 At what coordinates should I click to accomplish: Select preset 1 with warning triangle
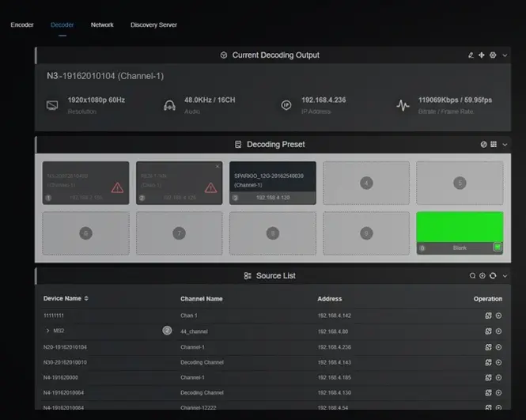[x=86, y=183]
